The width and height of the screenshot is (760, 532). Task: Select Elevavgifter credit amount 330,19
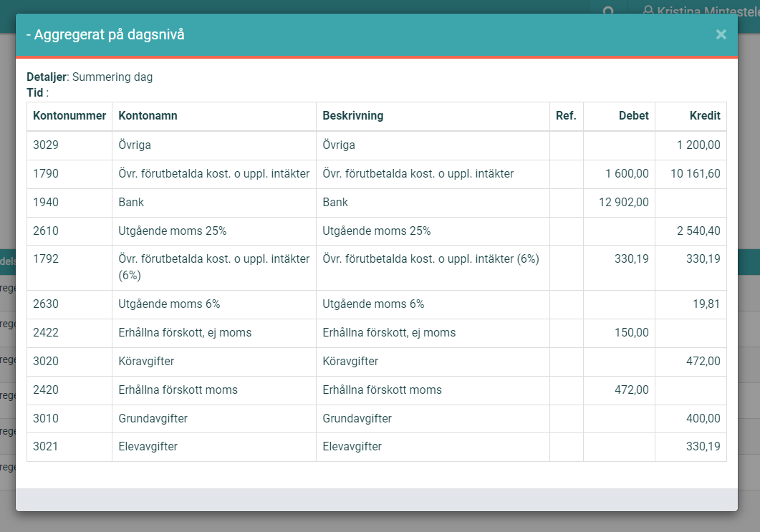point(703,446)
